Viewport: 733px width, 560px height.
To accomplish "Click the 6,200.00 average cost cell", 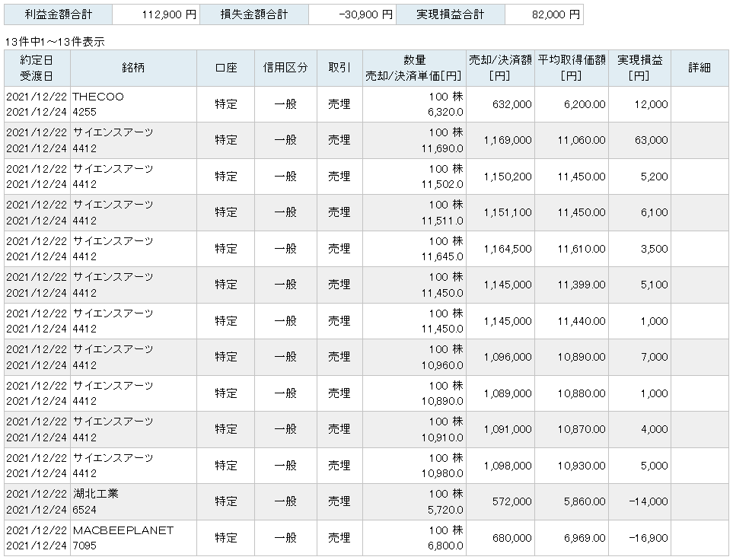I will pyautogui.click(x=572, y=104).
